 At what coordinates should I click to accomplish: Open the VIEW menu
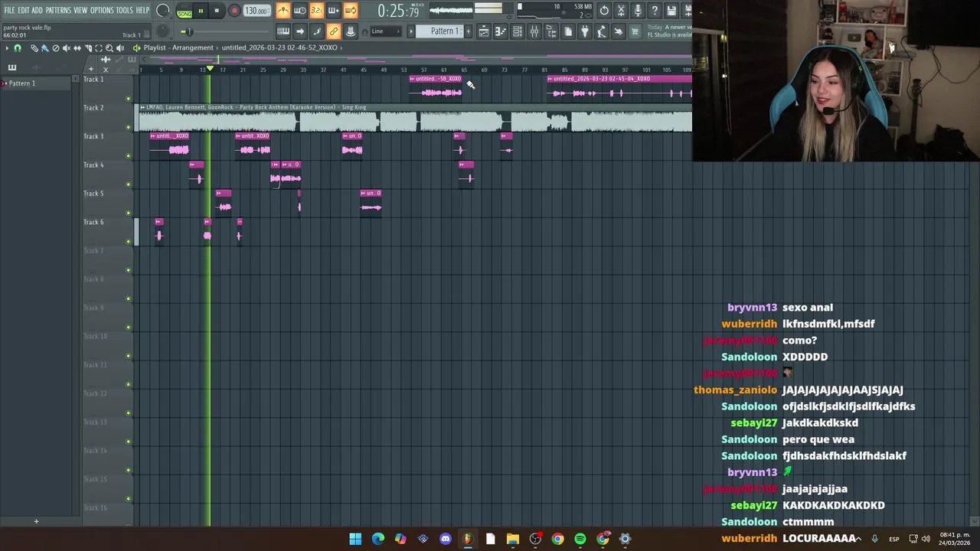pos(80,11)
